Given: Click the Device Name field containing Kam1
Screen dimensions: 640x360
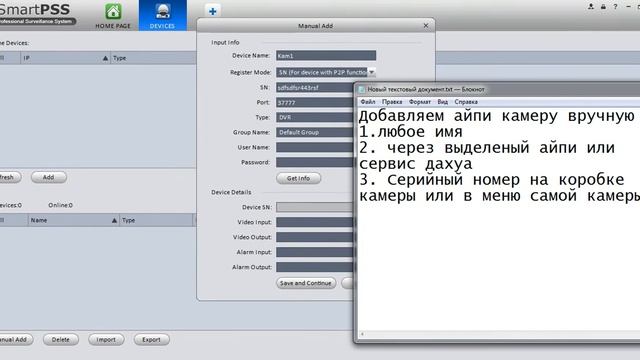Looking at the screenshot, I should point(326,56).
